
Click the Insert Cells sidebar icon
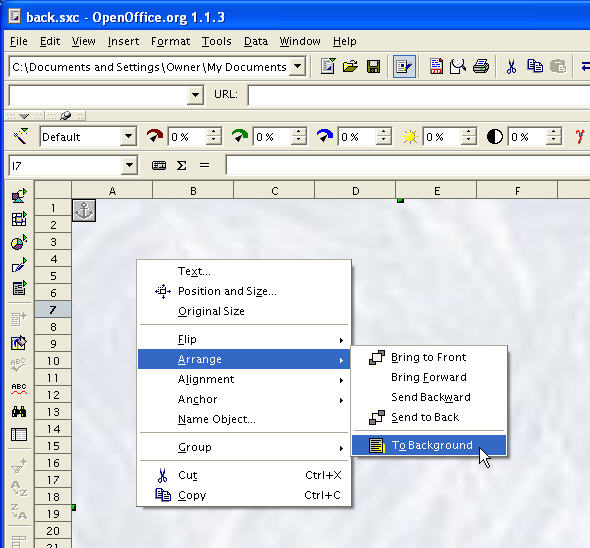click(19, 219)
